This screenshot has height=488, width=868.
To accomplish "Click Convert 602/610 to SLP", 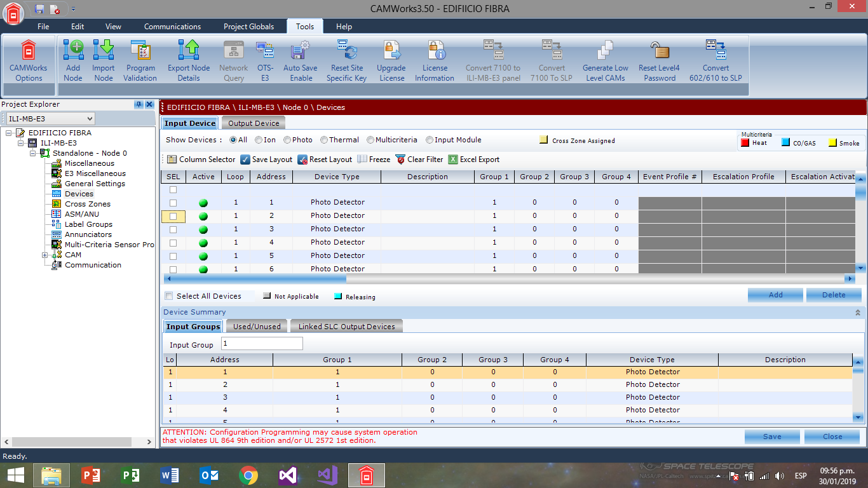I will [x=715, y=60].
